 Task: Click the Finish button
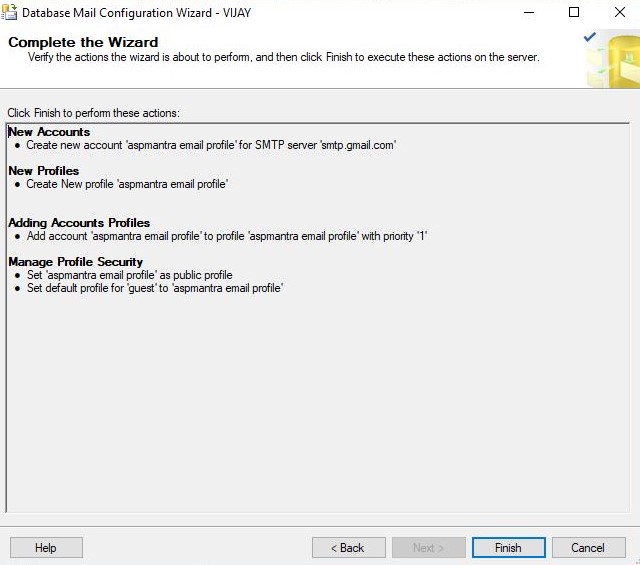pos(509,547)
